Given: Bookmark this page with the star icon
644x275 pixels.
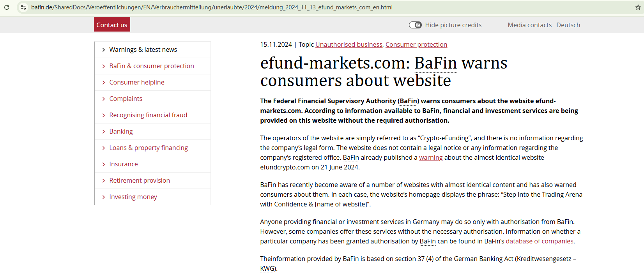Looking at the screenshot, I should pos(638,7).
